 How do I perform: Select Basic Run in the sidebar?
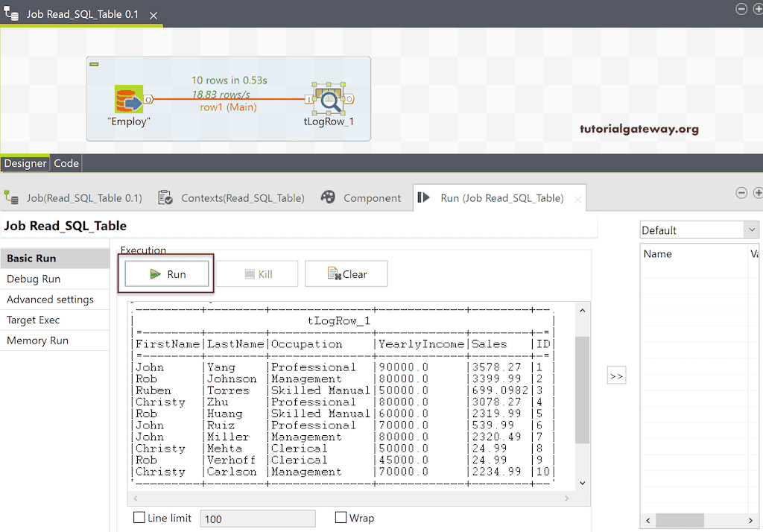pyautogui.click(x=55, y=259)
